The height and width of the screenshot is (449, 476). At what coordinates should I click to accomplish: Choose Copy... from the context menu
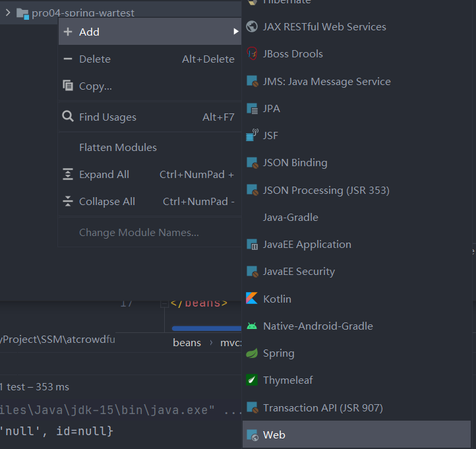(x=150, y=86)
